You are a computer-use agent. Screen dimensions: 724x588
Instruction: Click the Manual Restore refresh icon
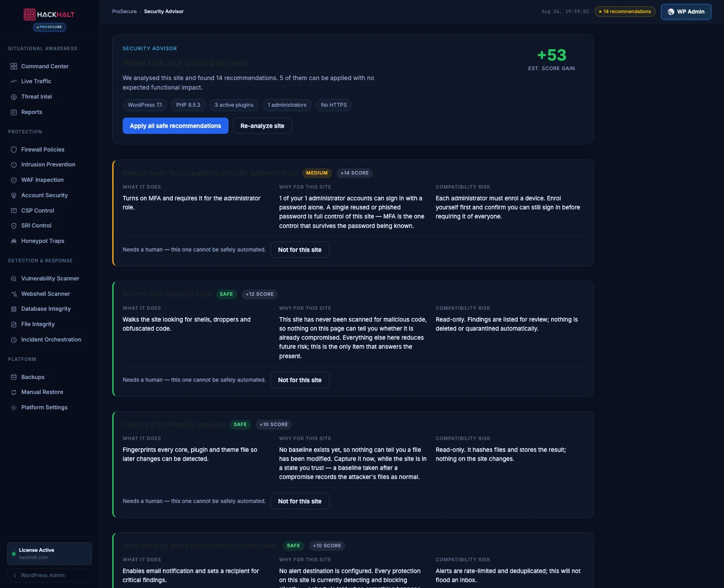[14, 392]
